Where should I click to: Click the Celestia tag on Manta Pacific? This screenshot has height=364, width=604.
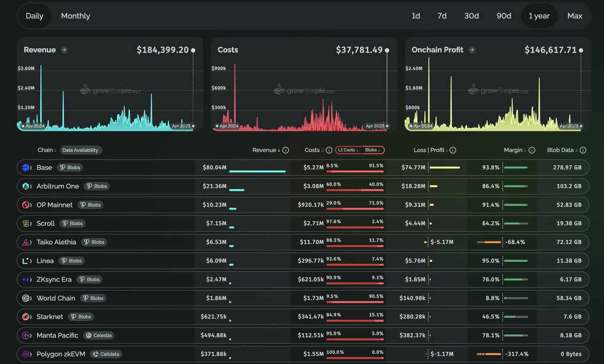click(x=99, y=335)
